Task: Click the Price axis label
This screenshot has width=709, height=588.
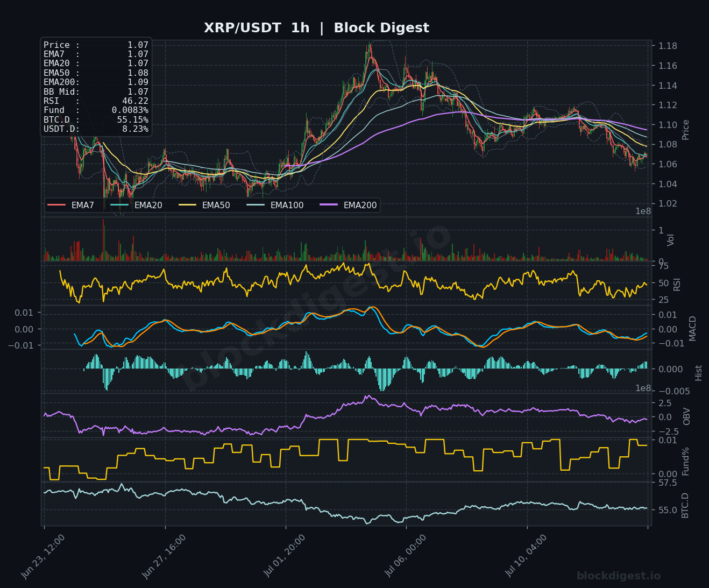Action: tap(685, 130)
